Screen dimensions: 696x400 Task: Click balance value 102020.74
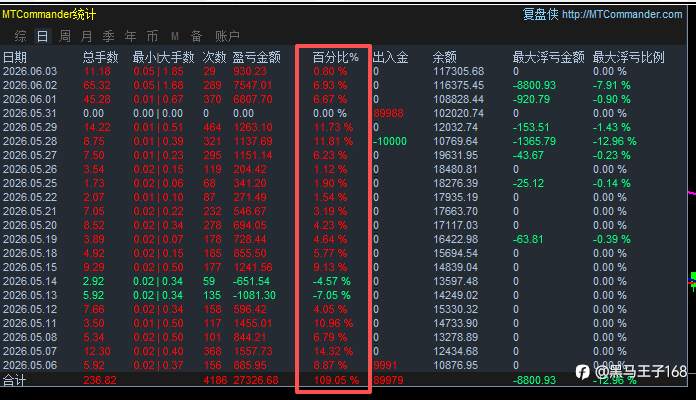pyautogui.click(x=459, y=113)
